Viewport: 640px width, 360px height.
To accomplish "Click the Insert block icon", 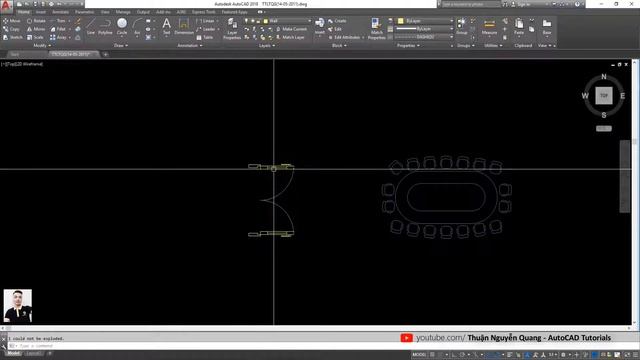I will coord(320,26).
